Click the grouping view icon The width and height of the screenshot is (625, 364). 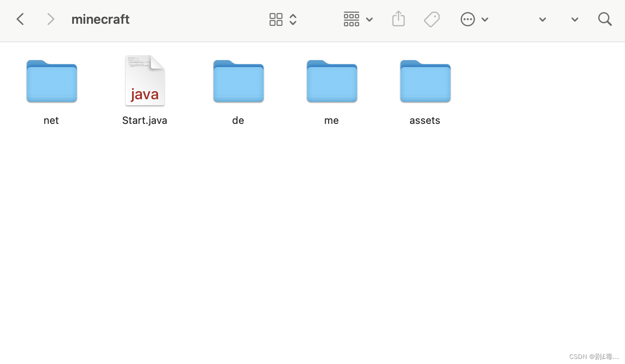(x=352, y=19)
